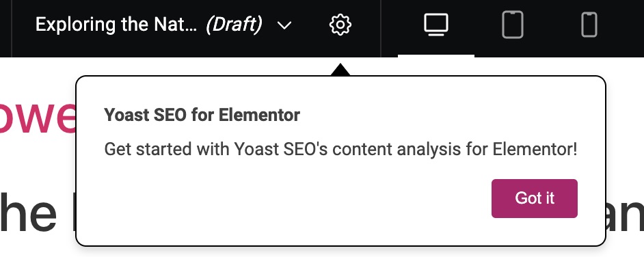Click the dark top bar between tablet and mobile icons
Viewport: 644px width, 257px height.
(x=552, y=25)
